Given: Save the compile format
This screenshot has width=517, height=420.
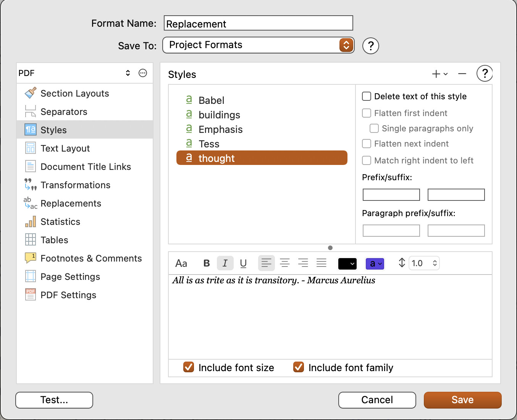Looking at the screenshot, I should (x=463, y=400).
